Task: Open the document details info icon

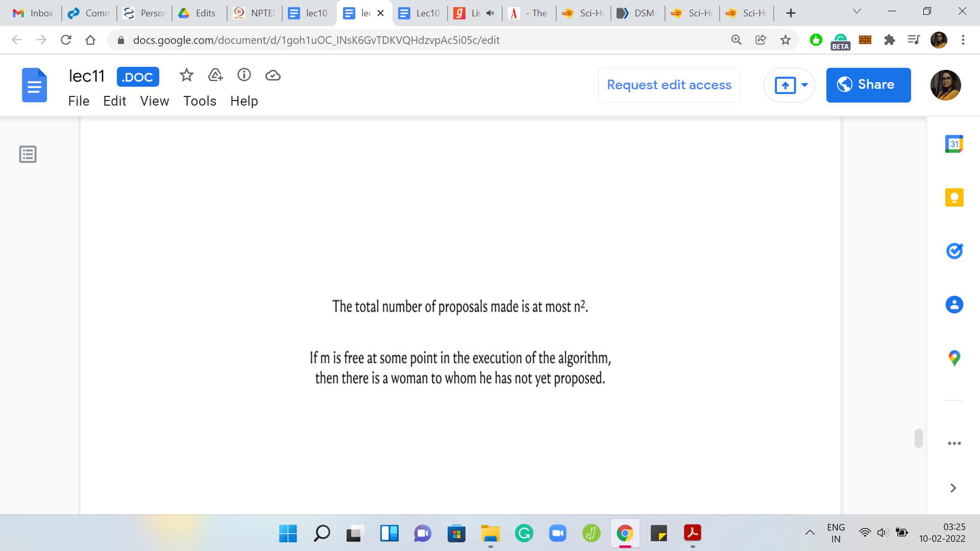Action: (x=244, y=76)
